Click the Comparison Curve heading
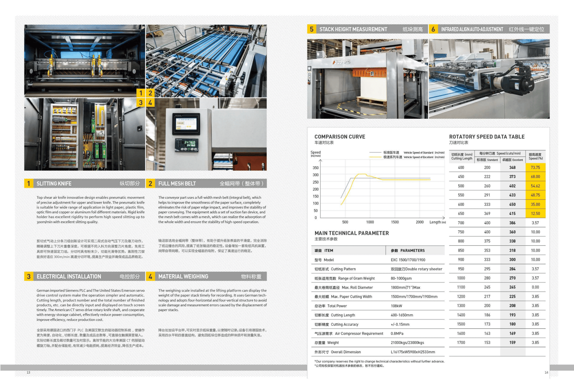This screenshot has width=574, height=392. [340, 137]
